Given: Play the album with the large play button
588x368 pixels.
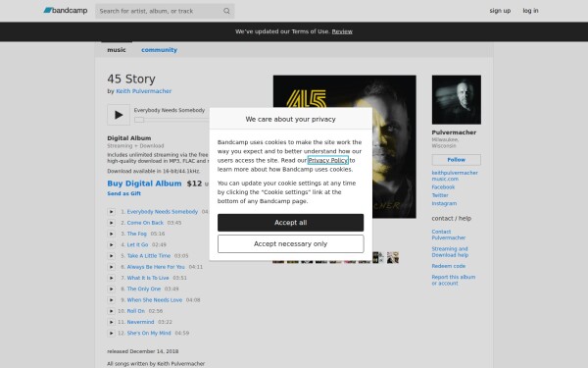Looking at the screenshot, I should (x=119, y=115).
